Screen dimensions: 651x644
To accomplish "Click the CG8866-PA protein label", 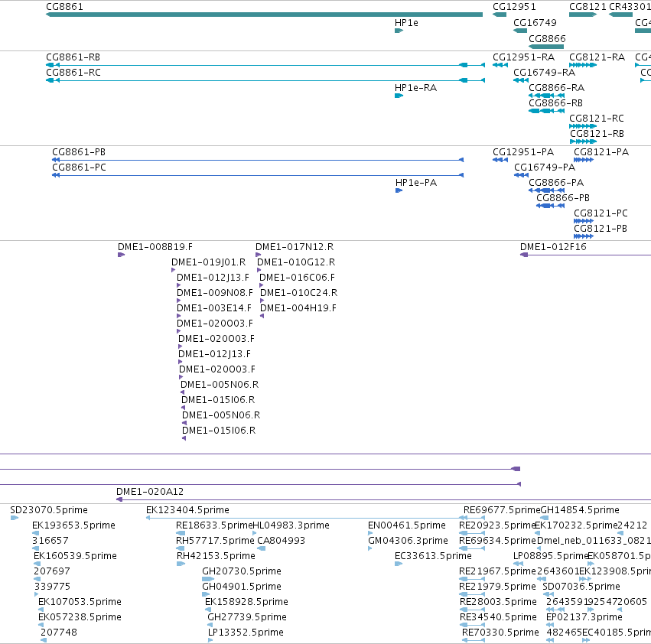I will 556,182.
